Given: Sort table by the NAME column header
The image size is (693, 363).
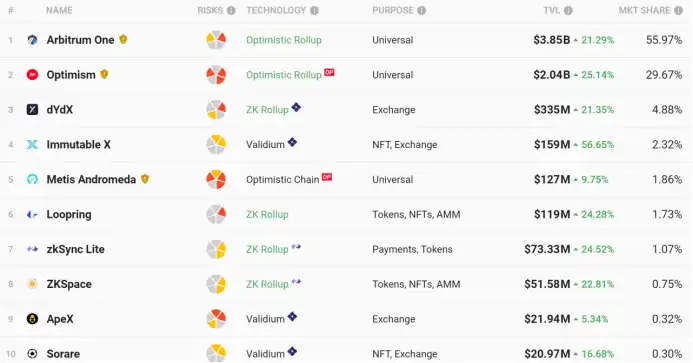Looking at the screenshot, I should point(59,11).
